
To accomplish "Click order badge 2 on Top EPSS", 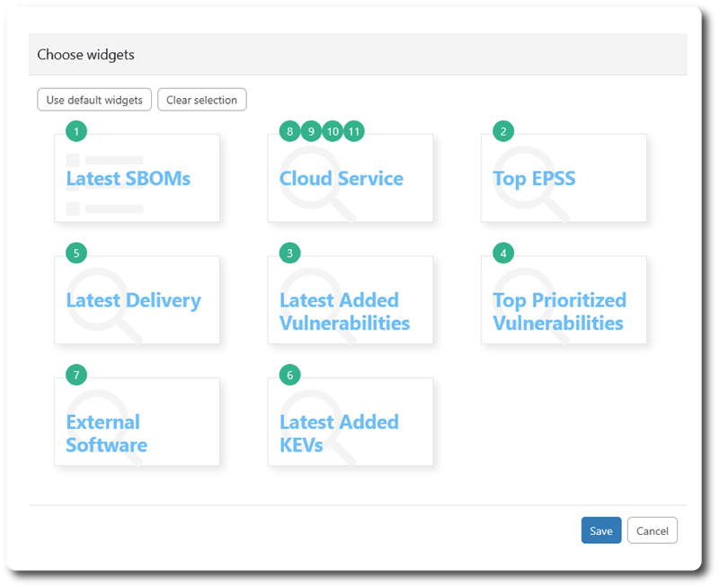I will click(503, 131).
